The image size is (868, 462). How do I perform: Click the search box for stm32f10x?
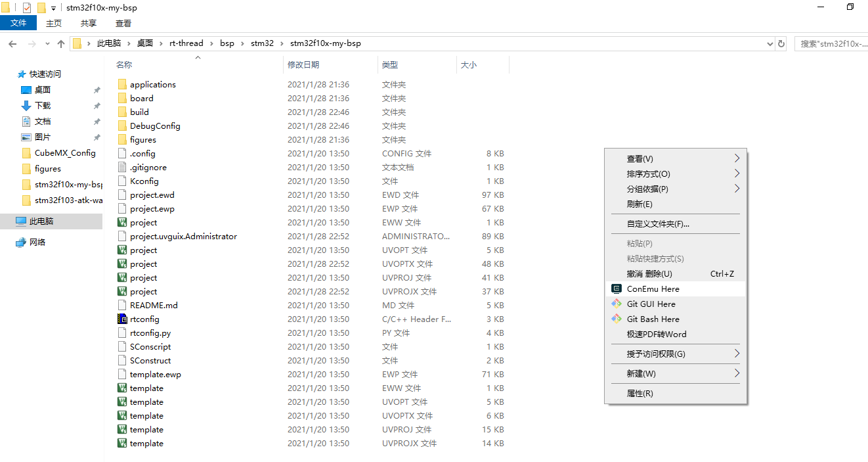click(x=831, y=43)
